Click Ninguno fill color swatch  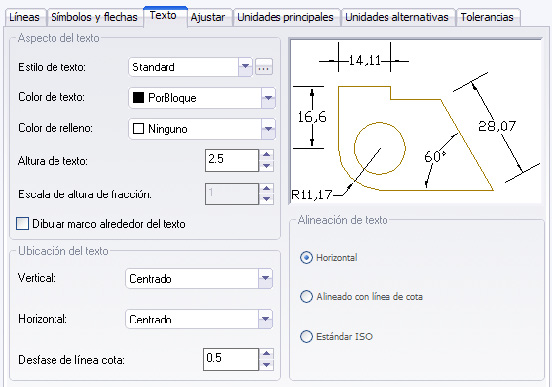[x=138, y=129]
